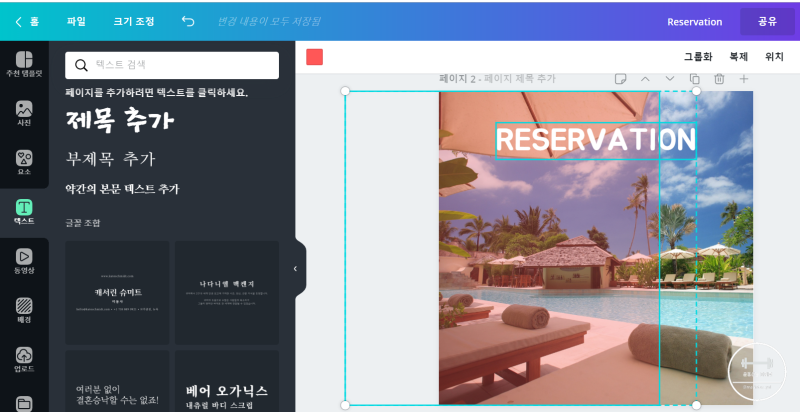Collapse the side panel with arrow
This screenshot has height=412, width=800.
(295, 269)
